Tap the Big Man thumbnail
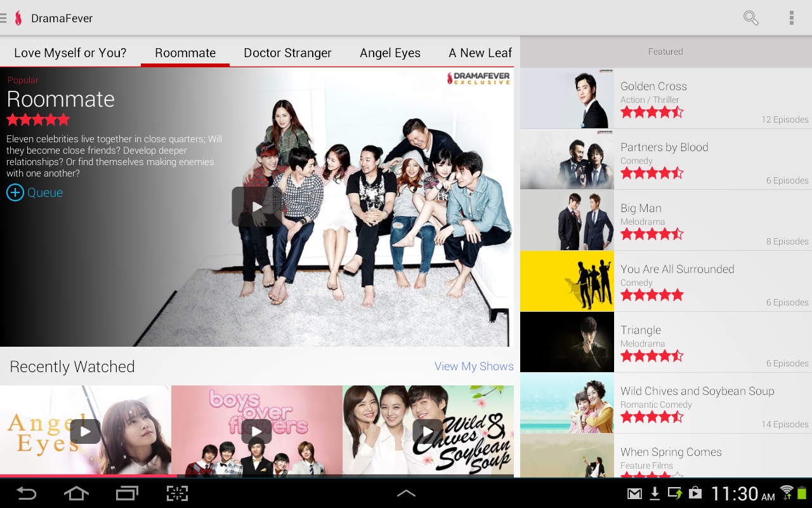 [x=567, y=220]
